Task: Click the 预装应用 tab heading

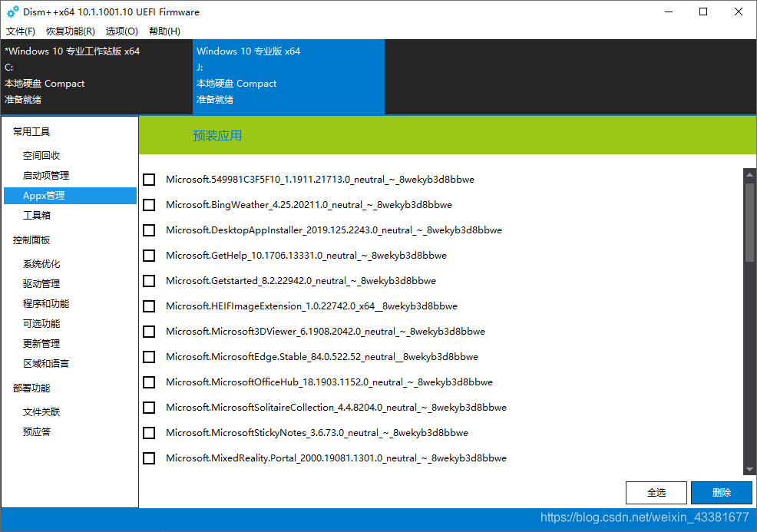Action: pos(217,136)
